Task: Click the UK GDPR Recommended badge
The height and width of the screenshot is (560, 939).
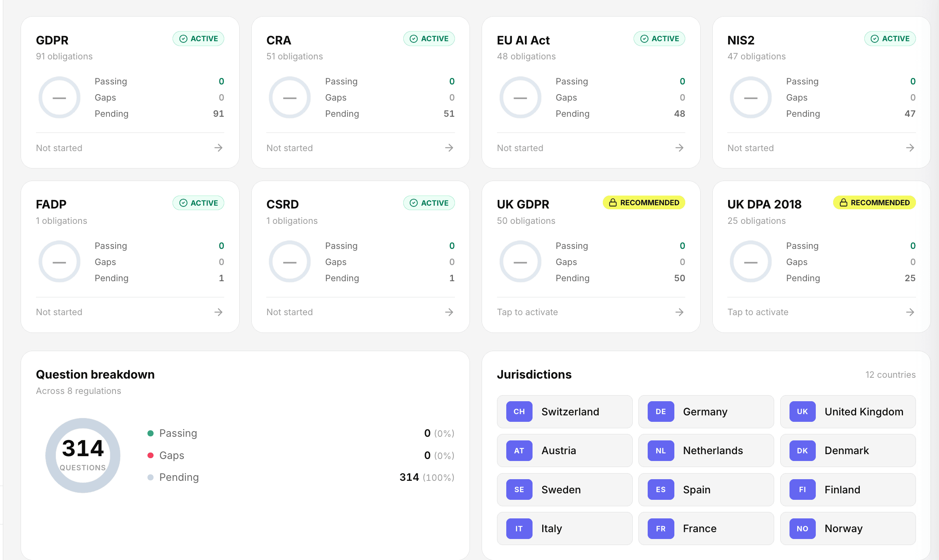Action: [x=644, y=202]
